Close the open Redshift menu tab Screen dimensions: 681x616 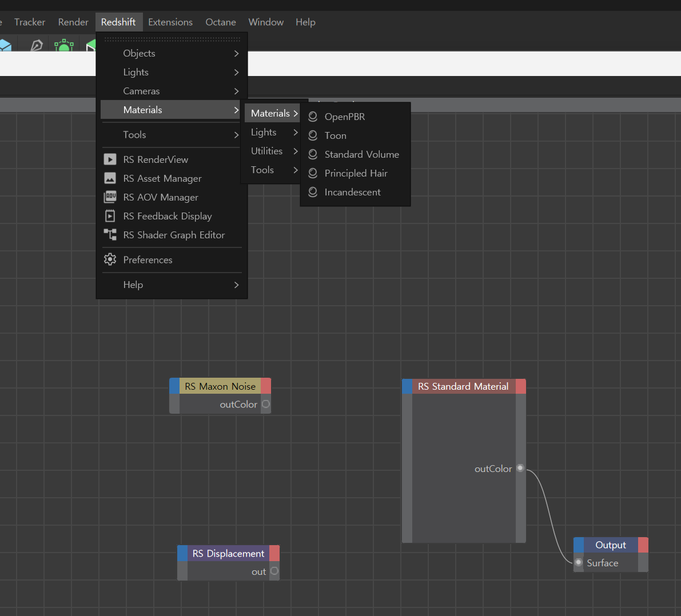coord(118,22)
